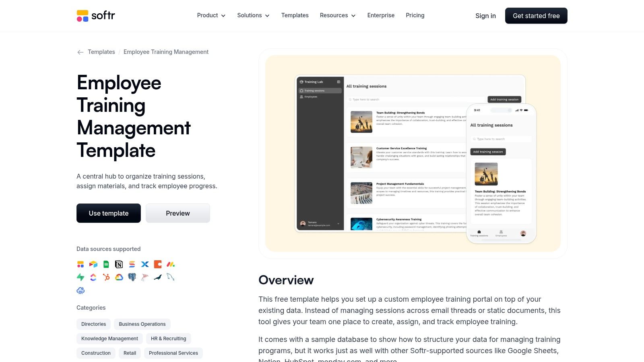Navigate back via the Templates breadcrumb link
Viewport: 644px width, 362px height.
(x=101, y=52)
